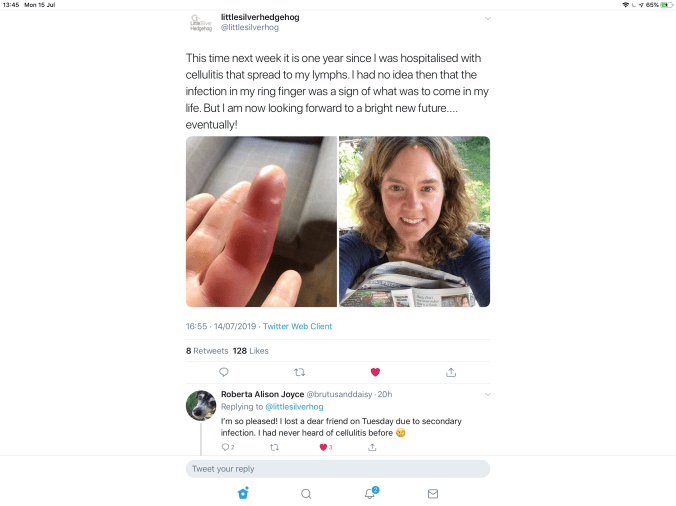Screen dimensions: 676x506
Task: Reply to Roberta Alison Joyce's comment
Action: coord(224,447)
